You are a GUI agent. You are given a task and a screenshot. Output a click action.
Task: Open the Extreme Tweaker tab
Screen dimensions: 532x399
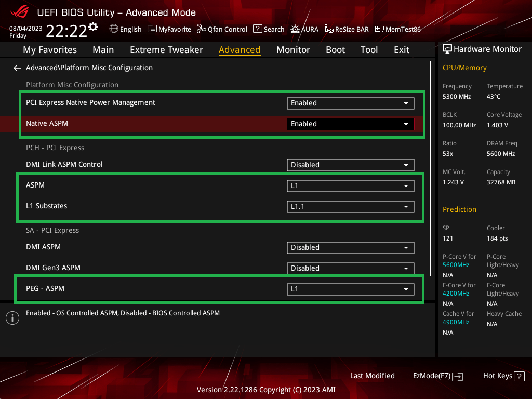click(166, 50)
